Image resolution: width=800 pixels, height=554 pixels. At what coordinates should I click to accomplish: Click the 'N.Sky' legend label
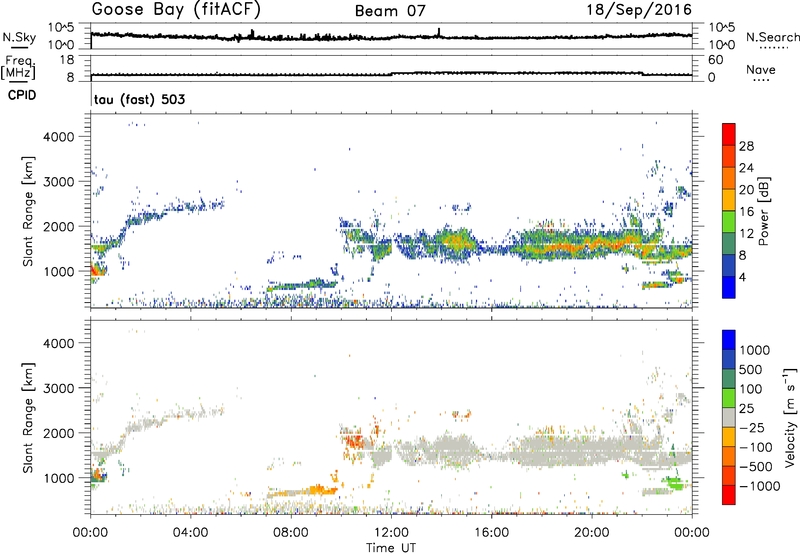[x=19, y=37]
